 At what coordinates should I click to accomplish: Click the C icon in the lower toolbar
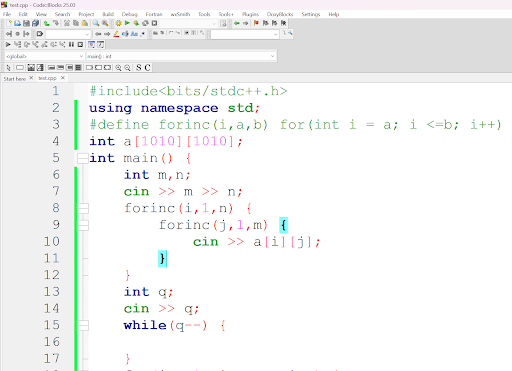pos(147,68)
